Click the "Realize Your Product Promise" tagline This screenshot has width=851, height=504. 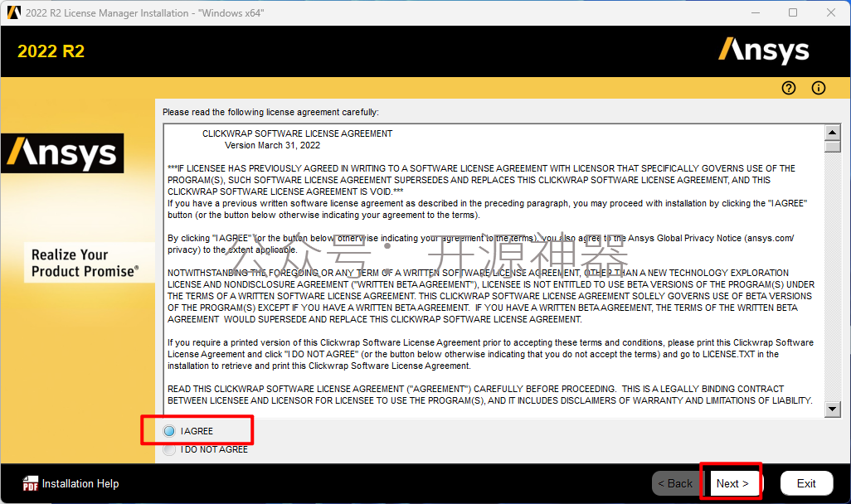coord(85,263)
